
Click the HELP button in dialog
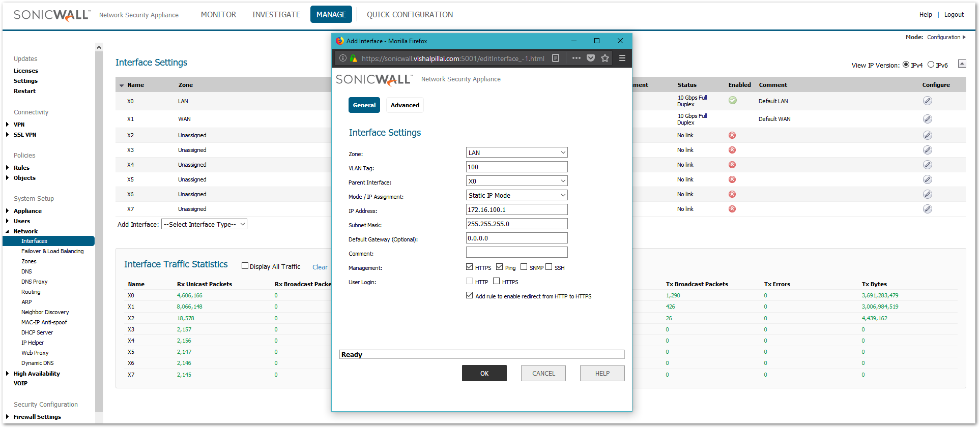(x=602, y=373)
